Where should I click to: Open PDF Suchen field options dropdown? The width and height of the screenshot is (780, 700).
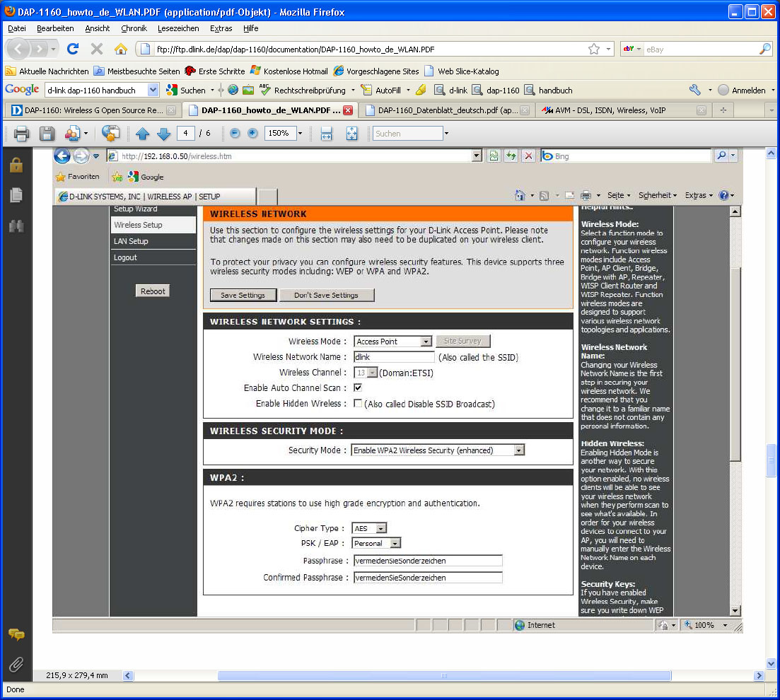[x=446, y=134]
